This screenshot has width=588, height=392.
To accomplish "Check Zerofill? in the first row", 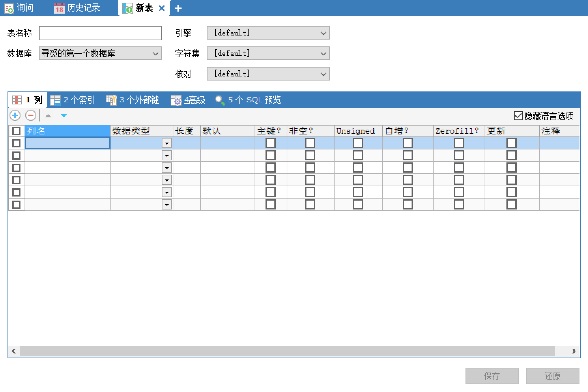I will point(459,143).
